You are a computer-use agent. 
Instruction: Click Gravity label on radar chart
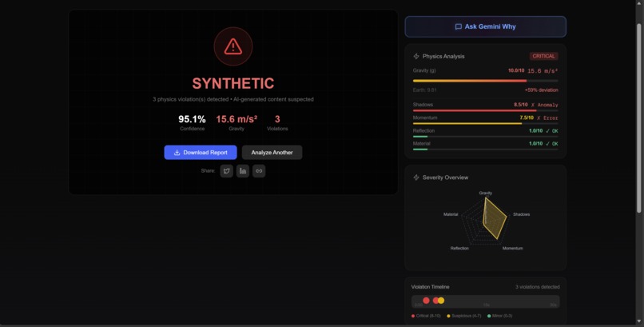[x=486, y=193]
